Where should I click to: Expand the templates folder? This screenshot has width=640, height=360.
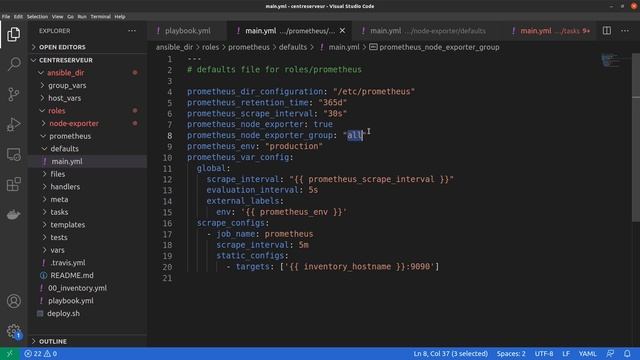coord(67,224)
